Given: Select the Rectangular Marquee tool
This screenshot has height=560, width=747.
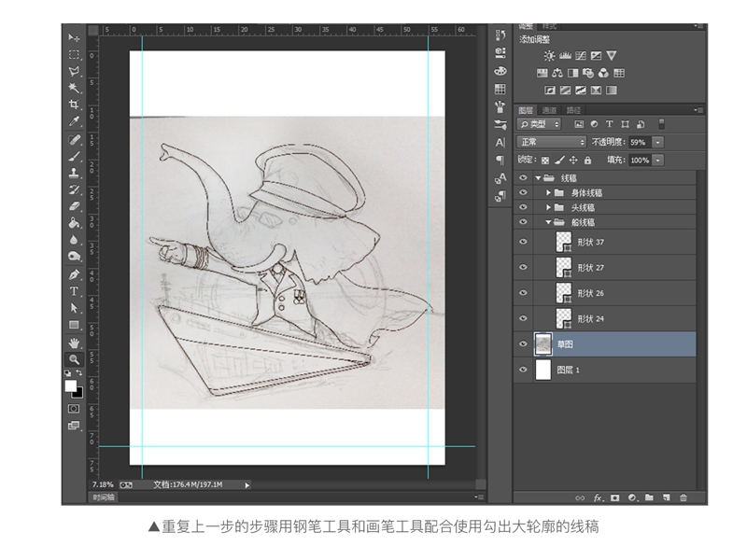Looking at the screenshot, I should pyautogui.click(x=74, y=54).
